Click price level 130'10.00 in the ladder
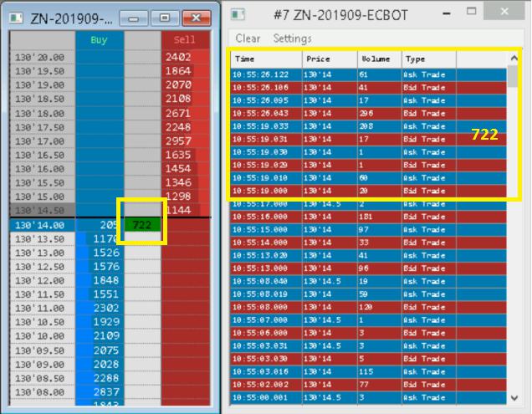The height and width of the screenshot is (414, 532). [42, 336]
